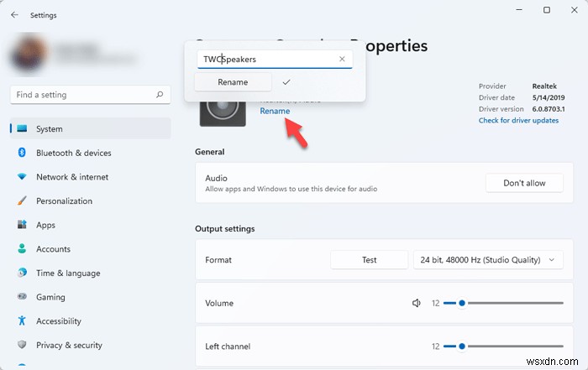Open Time & language from its globe icon

point(22,273)
